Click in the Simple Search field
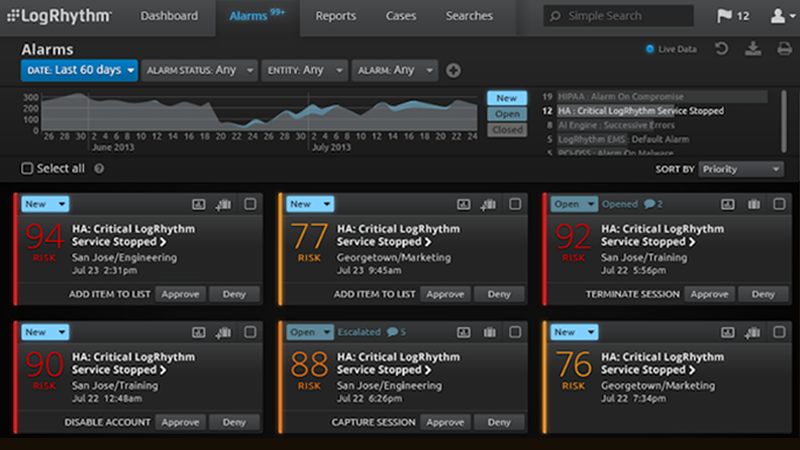 [618, 16]
